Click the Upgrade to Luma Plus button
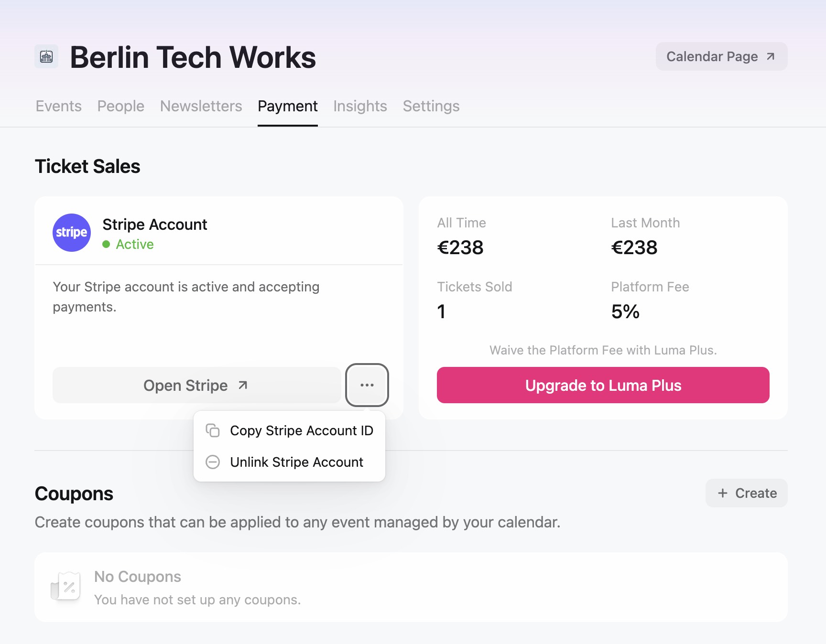 coord(603,385)
